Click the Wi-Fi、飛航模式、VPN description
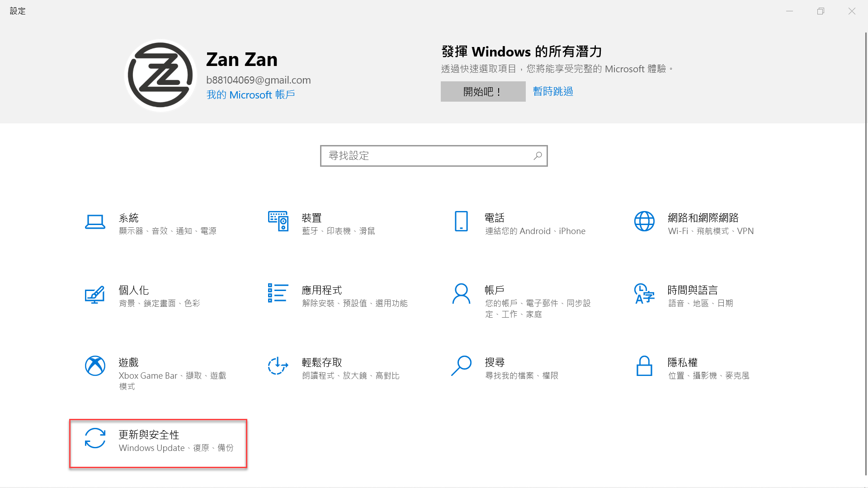 tap(711, 231)
